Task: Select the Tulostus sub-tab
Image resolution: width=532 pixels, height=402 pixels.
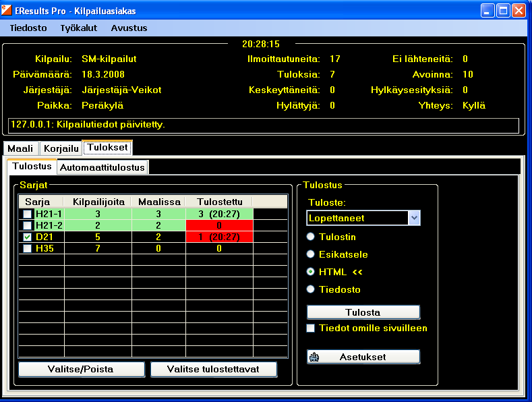Action: tap(32, 166)
